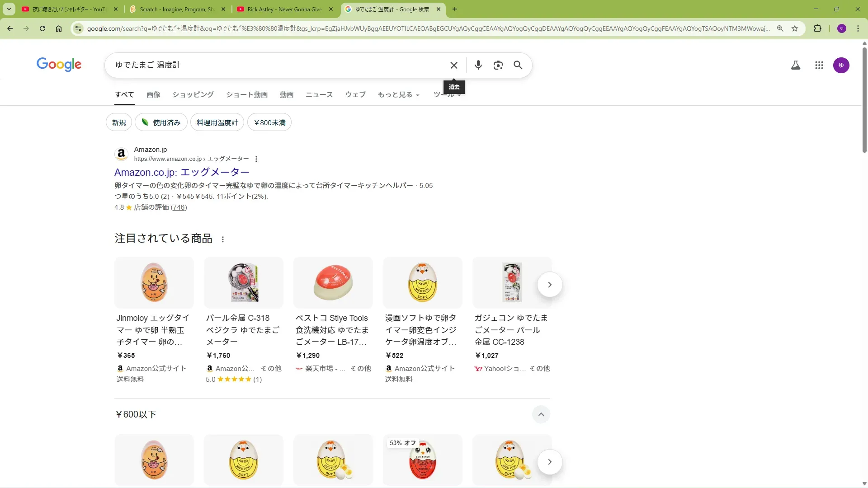Open Amazon.co.jp: エッグメーター result link
Viewport: 868px width, 488px height.
(182, 172)
